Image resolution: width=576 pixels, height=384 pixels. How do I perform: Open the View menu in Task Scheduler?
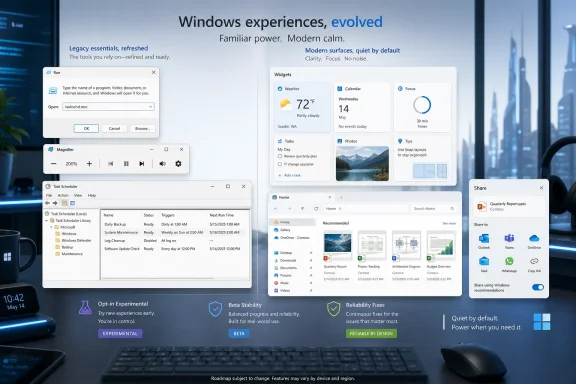78,195
